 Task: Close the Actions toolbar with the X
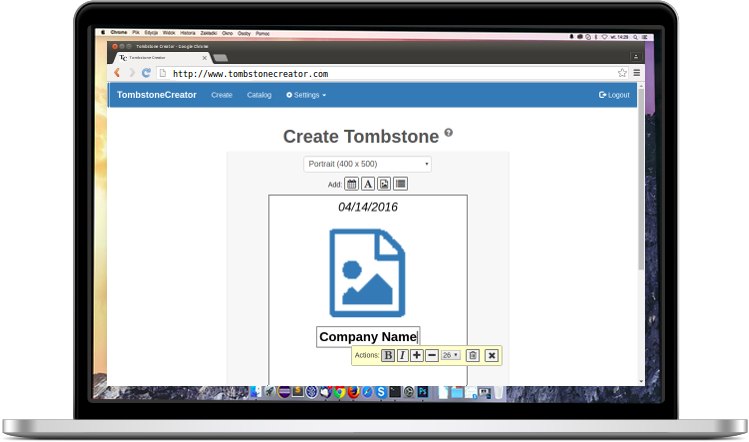pyautogui.click(x=491, y=355)
